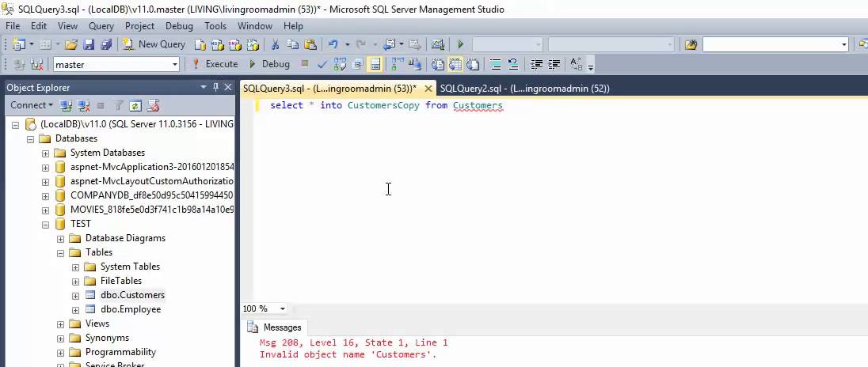
Task: Select the Messages results tab
Action: tap(276, 327)
